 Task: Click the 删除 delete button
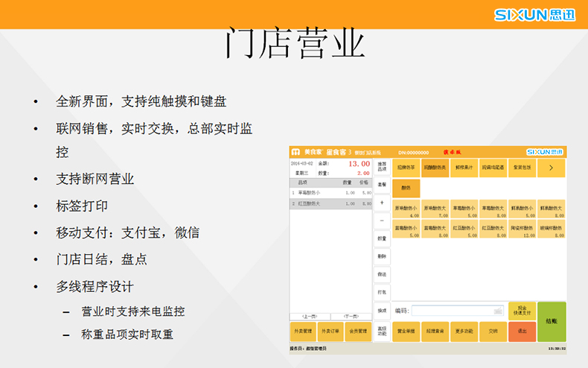pos(382,256)
